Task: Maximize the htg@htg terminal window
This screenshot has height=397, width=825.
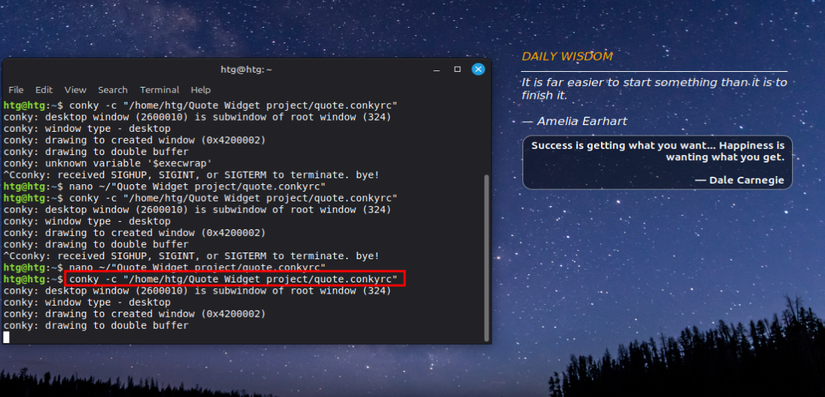Action: [457, 69]
